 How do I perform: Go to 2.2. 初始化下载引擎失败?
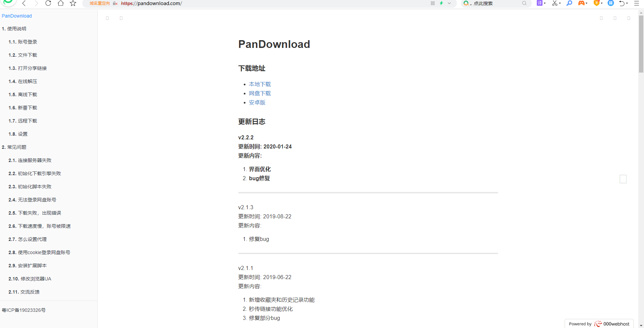35,173
